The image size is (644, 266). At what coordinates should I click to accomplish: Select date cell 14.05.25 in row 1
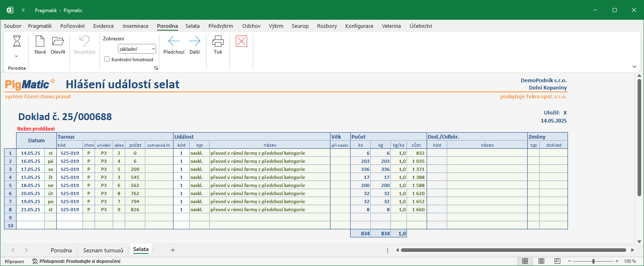(x=31, y=153)
